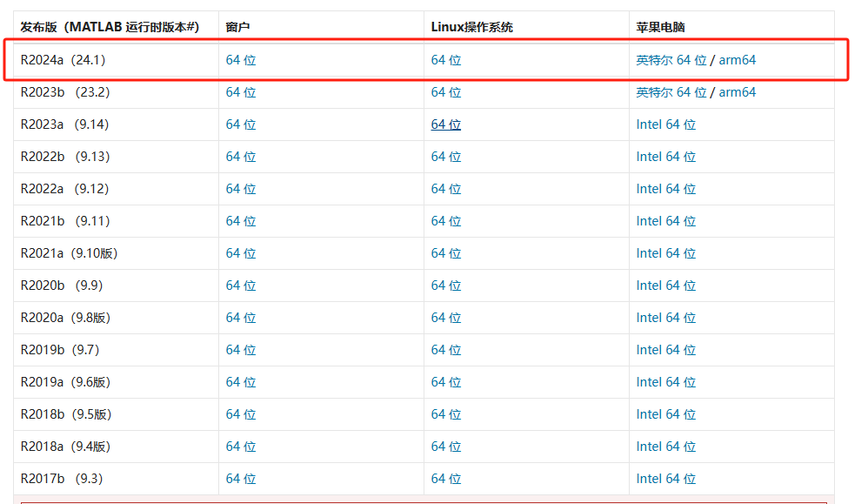Open R2018a Intel 64-bit Mac link
This screenshot has width=868, height=504.
click(x=666, y=446)
